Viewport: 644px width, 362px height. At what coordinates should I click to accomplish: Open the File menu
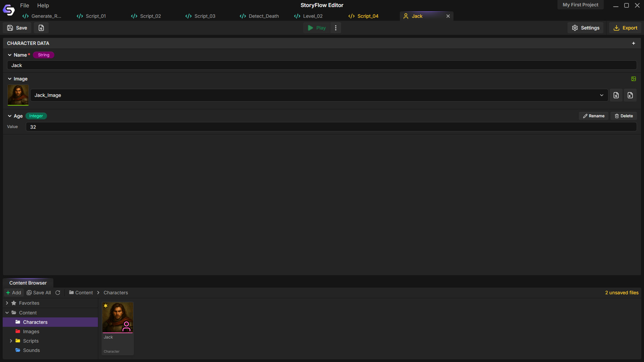(24, 5)
